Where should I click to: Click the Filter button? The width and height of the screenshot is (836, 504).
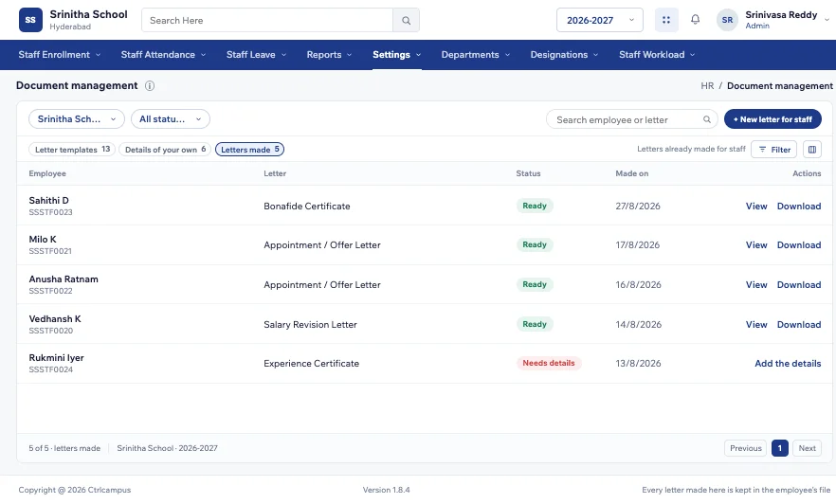[x=774, y=150]
